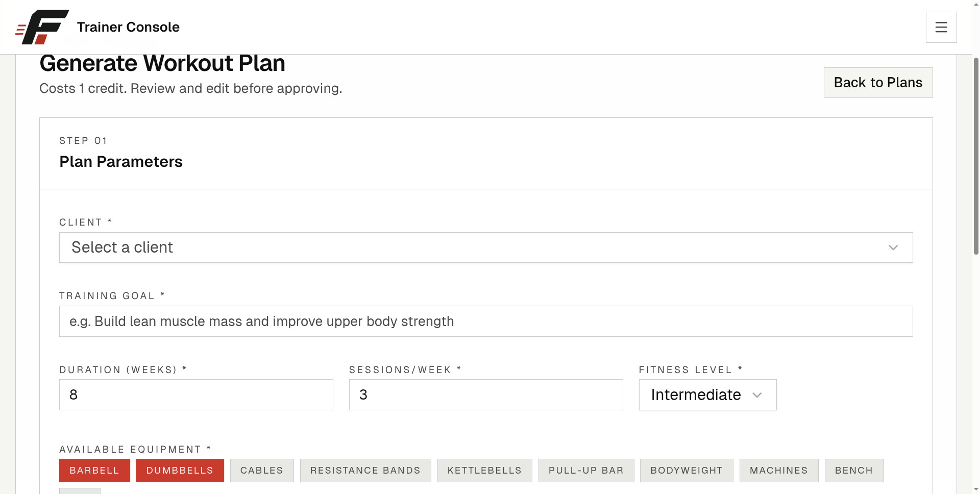Enable Kettlebells equipment option
The image size is (980, 494).
click(484, 471)
